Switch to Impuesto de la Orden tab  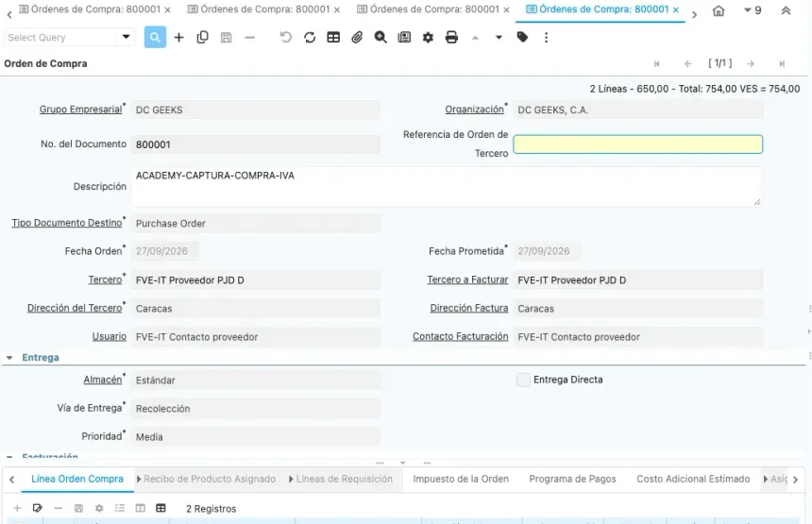click(461, 479)
